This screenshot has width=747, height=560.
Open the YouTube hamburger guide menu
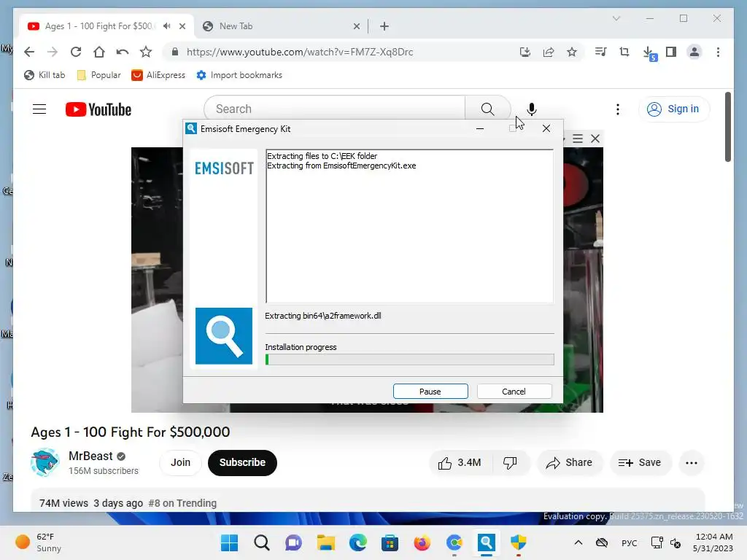(39, 109)
